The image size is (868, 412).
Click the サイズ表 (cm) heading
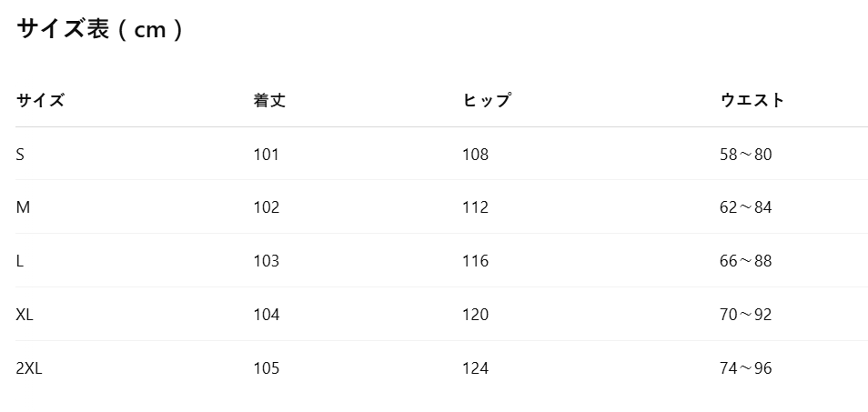tap(100, 29)
